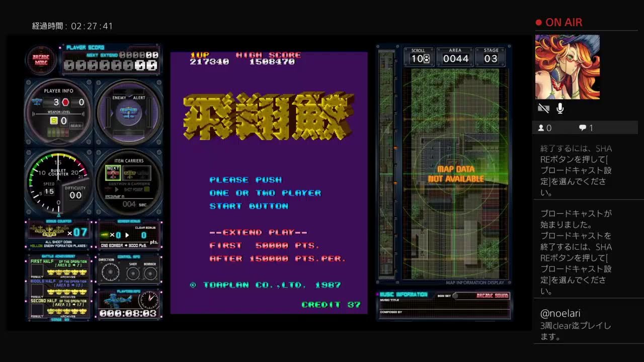Click the green bomber bonus icon
The width and height of the screenshot is (644, 362).
[x=105, y=234]
